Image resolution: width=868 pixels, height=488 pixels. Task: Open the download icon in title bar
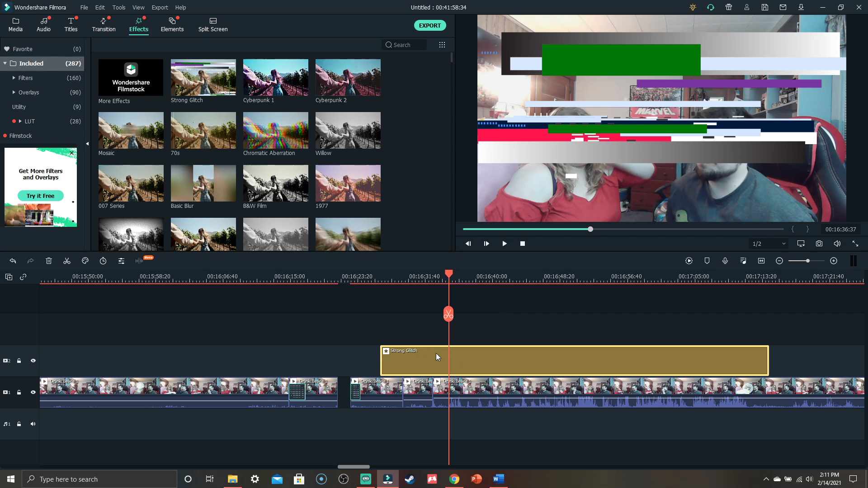point(801,7)
